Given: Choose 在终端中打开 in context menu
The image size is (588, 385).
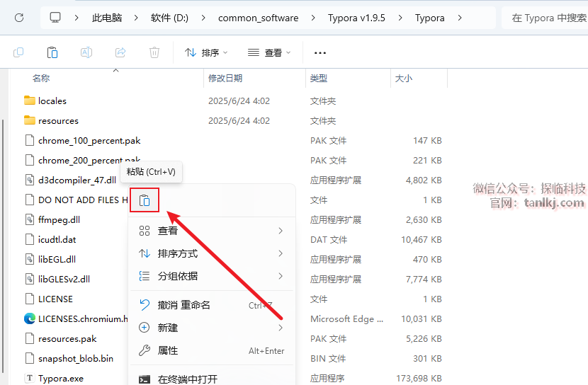Looking at the screenshot, I should point(212,378).
